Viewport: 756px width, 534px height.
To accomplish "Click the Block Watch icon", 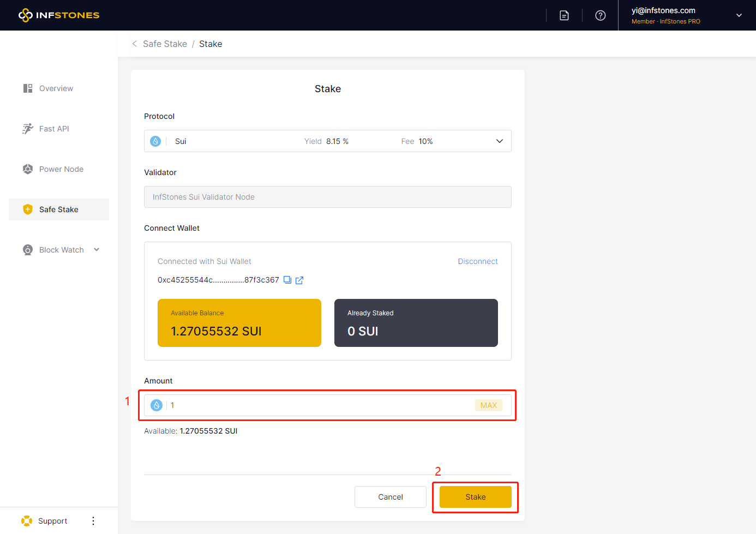I will [28, 250].
